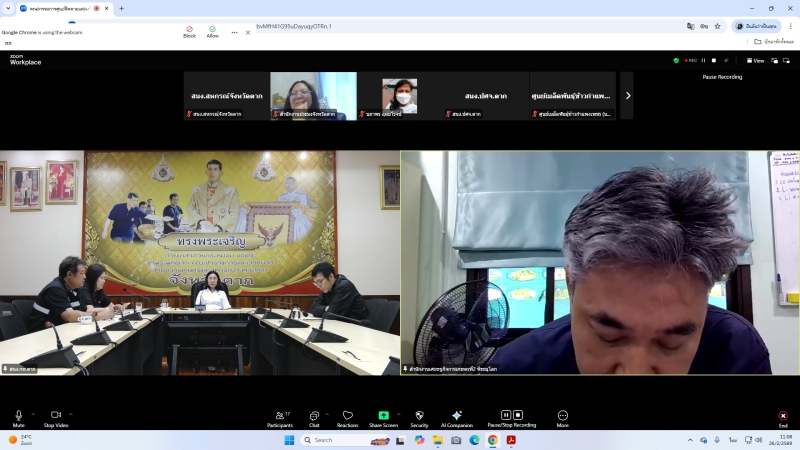800x450 pixels.
Task: Allow webcam access in the permission prompt
Action: pyautogui.click(x=212, y=31)
